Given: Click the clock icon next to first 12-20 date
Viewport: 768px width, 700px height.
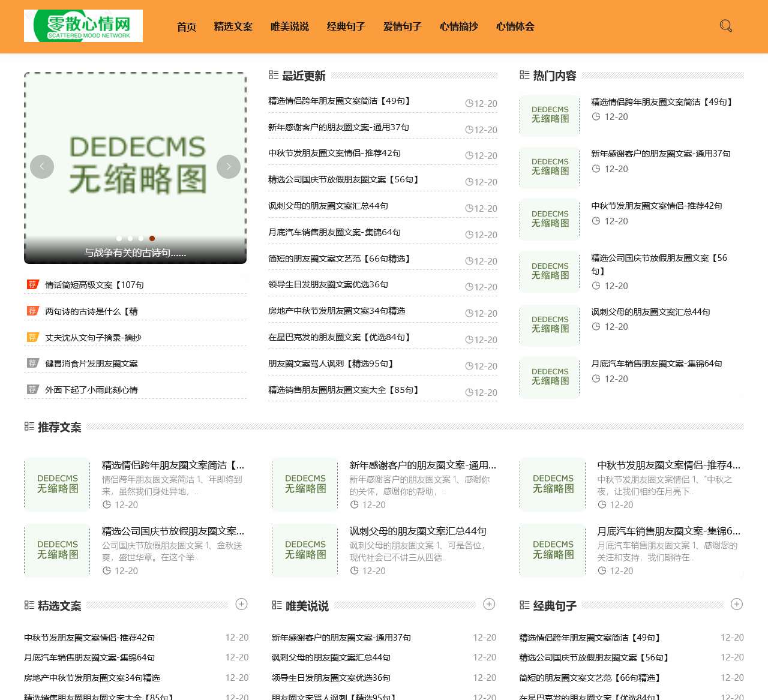Looking at the screenshot, I should 468,103.
